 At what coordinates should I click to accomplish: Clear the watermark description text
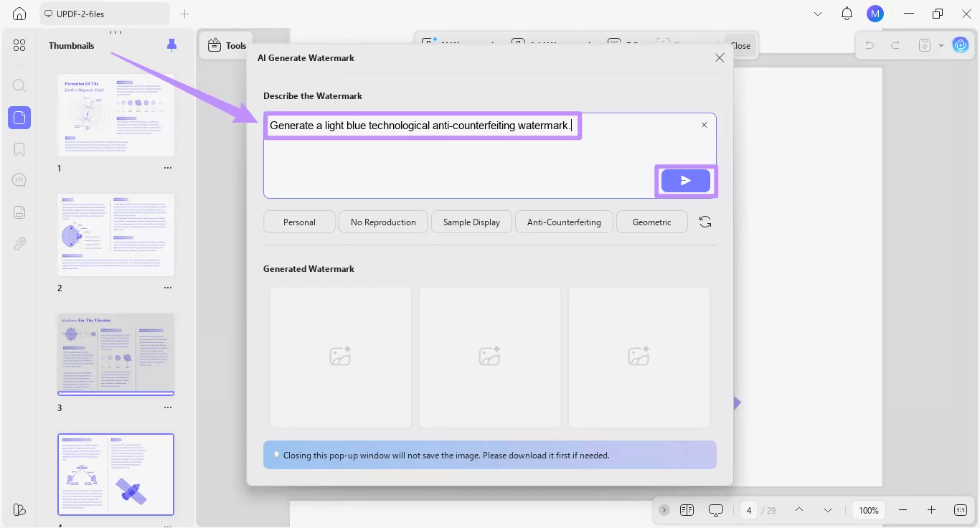tap(704, 125)
